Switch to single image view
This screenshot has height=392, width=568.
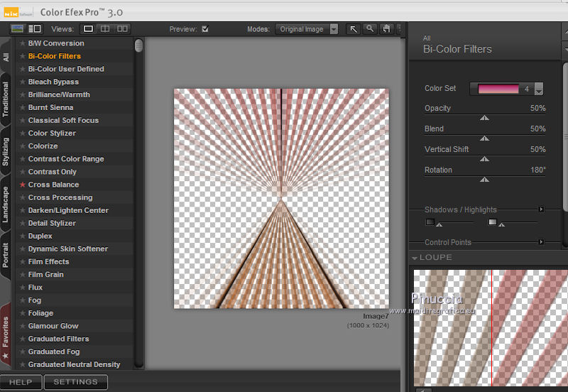coord(89,29)
